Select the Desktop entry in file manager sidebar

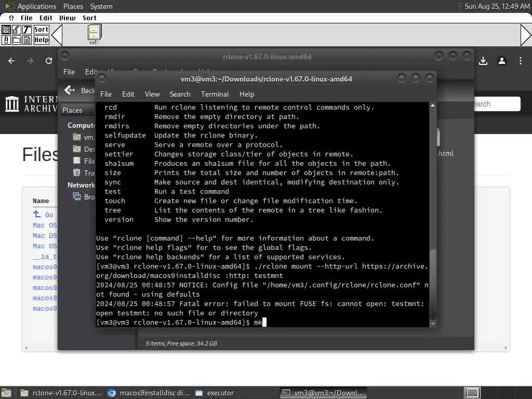click(84, 149)
